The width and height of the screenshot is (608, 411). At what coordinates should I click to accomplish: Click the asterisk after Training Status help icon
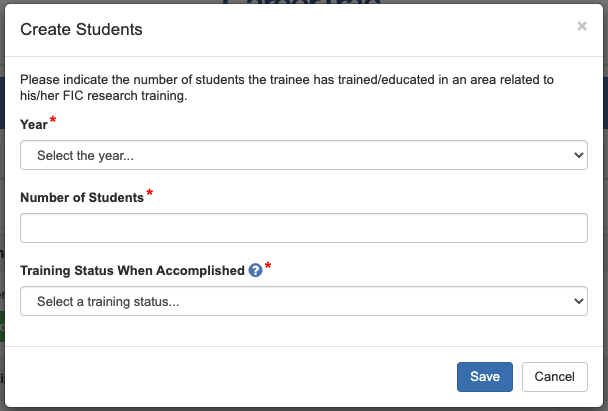tap(268, 267)
